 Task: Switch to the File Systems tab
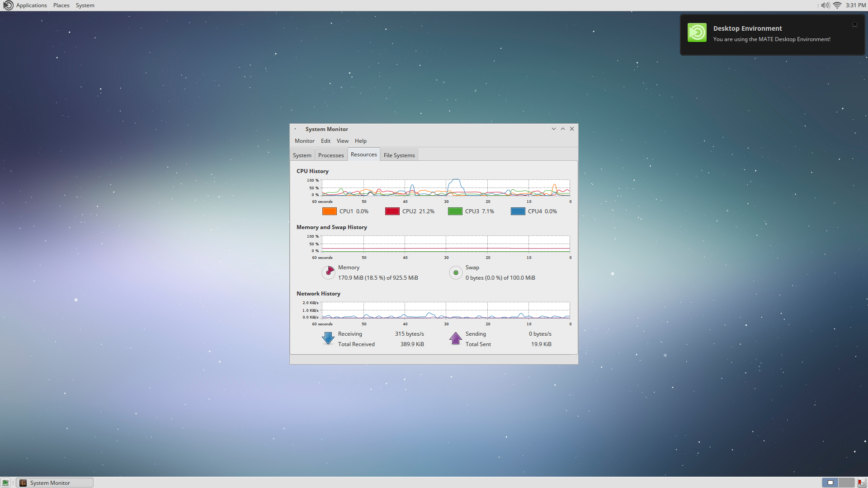[x=399, y=155]
